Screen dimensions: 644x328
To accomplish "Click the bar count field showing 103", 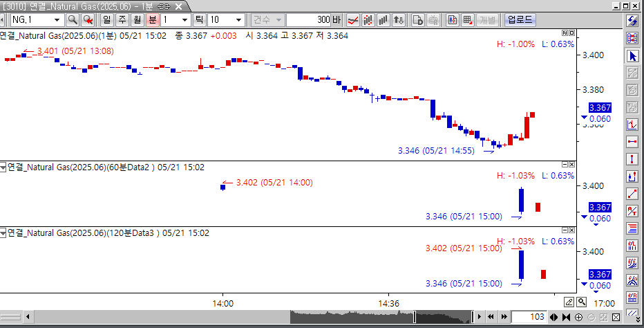I will 529,317.
